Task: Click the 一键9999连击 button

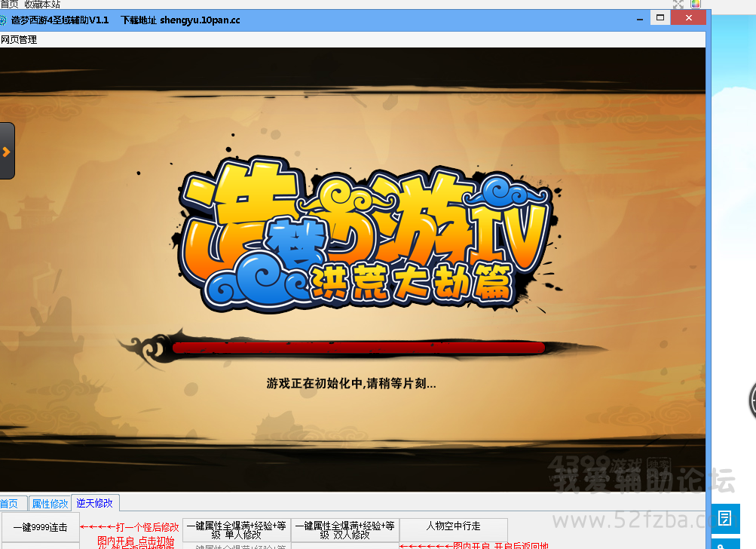Action: pyautogui.click(x=41, y=527)
